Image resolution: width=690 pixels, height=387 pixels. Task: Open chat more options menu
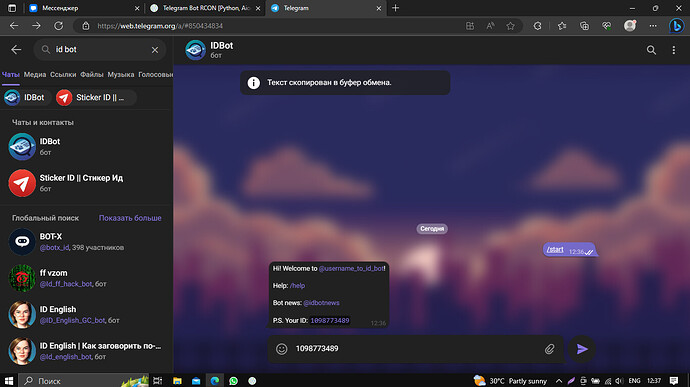[674, 50]
